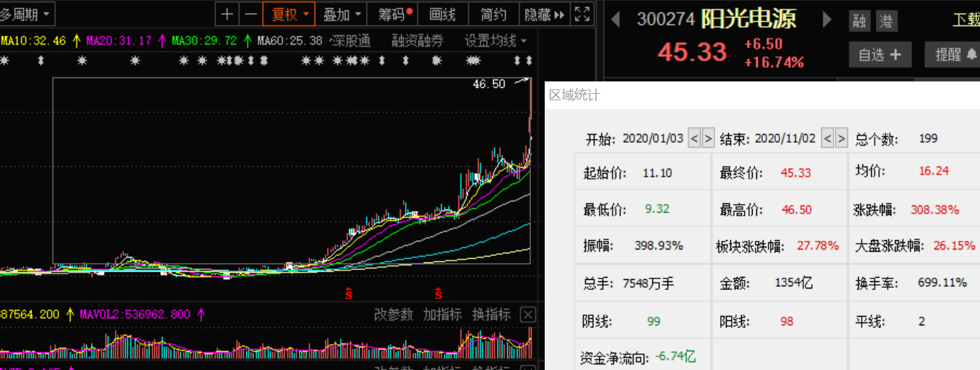Image resolution: width=980 pixels, height=370 pixels.
Task: Select the 画线 drawing tools item
Action: click(x=442, y=14)
